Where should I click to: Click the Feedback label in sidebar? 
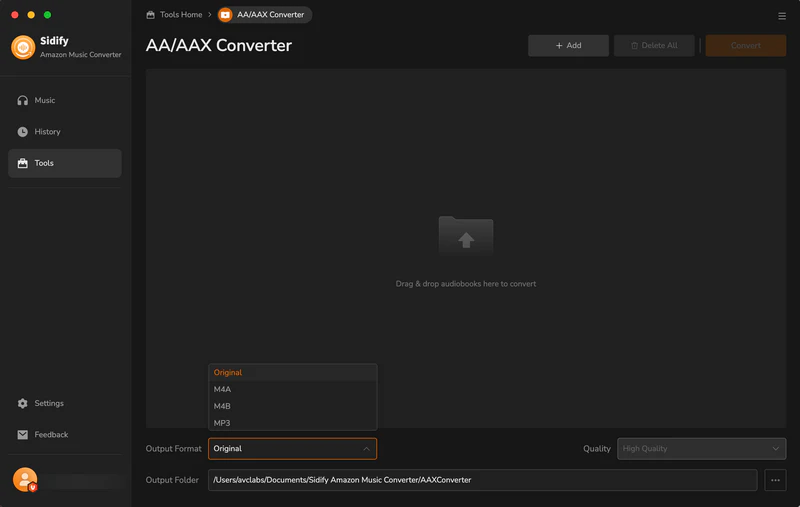(x=51, y=435)
